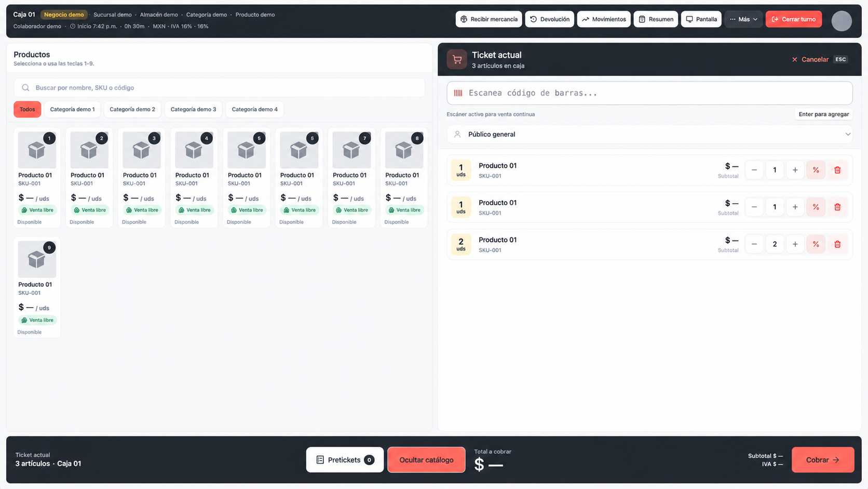Select product card numbered 8
This screenshot has height=489, width=868.
[404, 178]
